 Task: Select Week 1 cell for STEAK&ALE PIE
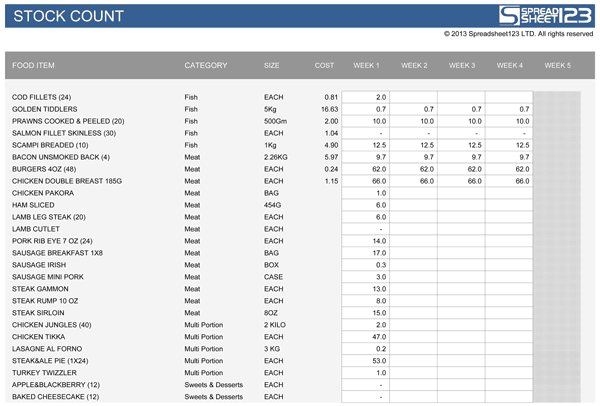pyautogui.click(x=365, y=361)
